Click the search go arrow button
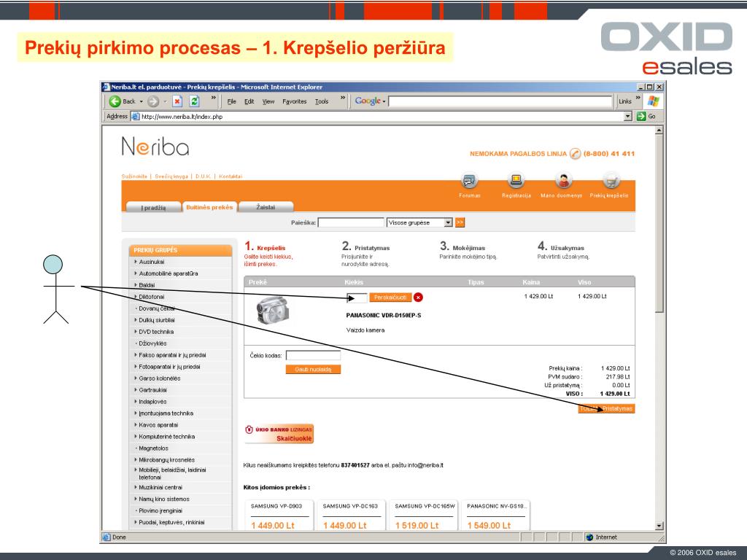Viewport: 747px width, 560px height. [x=460, y=222]
